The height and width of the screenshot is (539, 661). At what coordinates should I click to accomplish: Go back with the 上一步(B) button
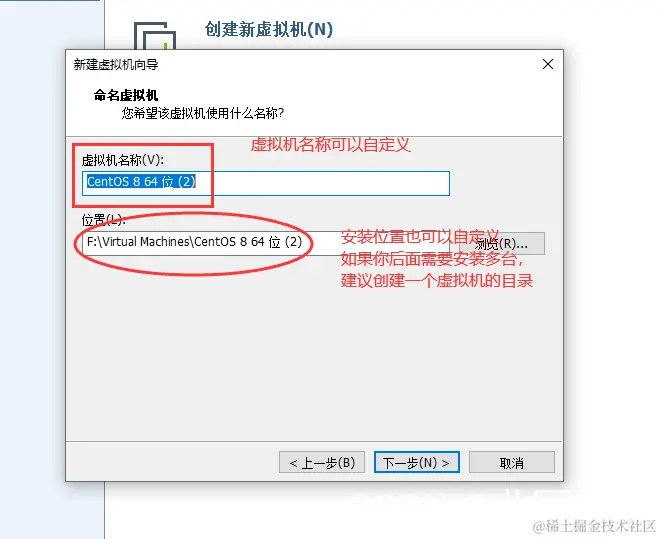[x=322, y=463]
